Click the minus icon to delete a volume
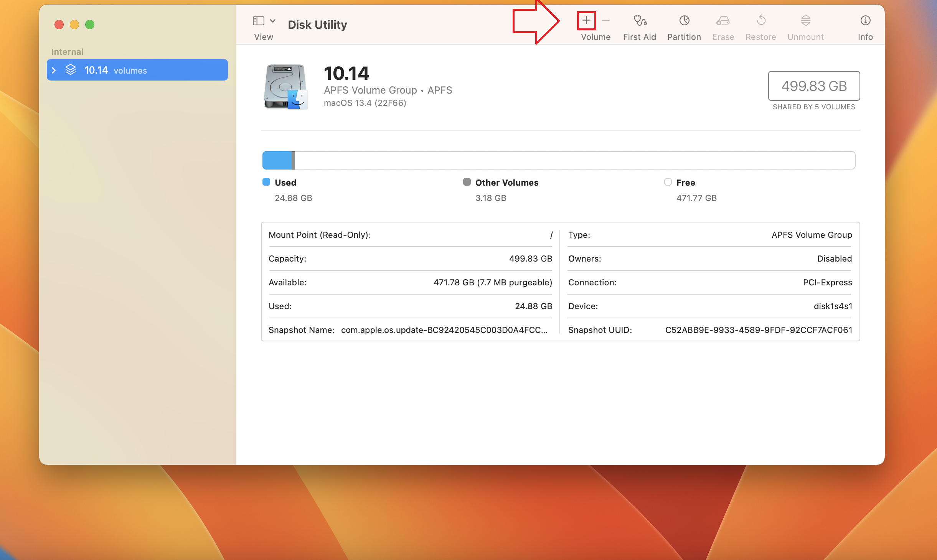 point(605,20)
